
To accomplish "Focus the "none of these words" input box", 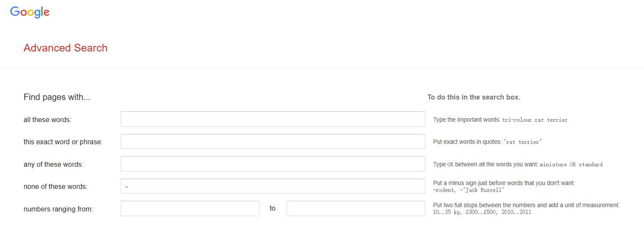I will [x=273, y=186].
